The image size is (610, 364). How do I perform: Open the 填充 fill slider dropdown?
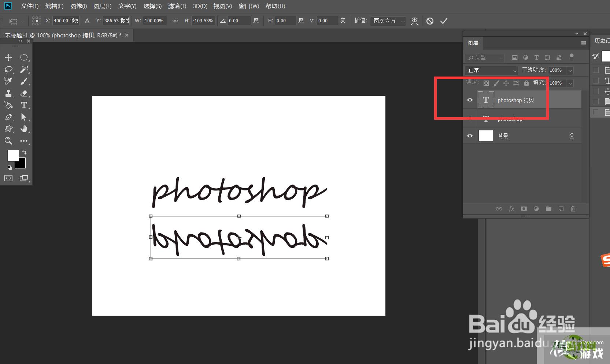pyautogui.click(x=570, y=83)
